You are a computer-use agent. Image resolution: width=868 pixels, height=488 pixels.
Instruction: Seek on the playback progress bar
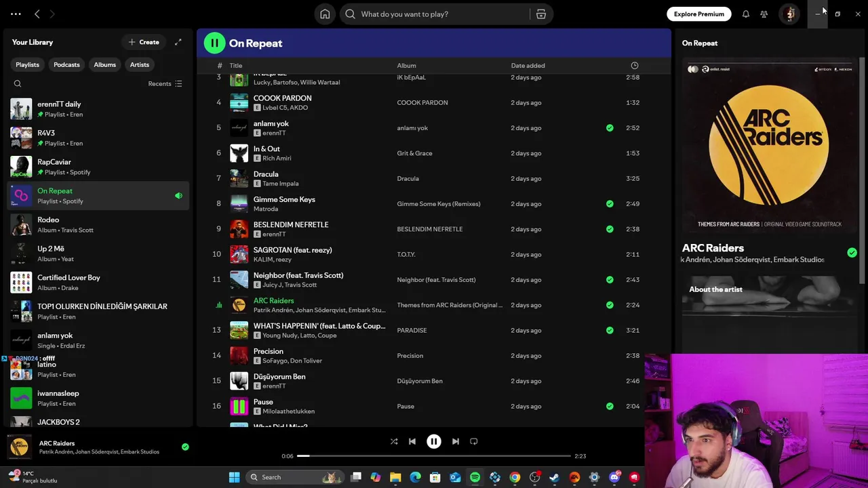tap(434, 456)
